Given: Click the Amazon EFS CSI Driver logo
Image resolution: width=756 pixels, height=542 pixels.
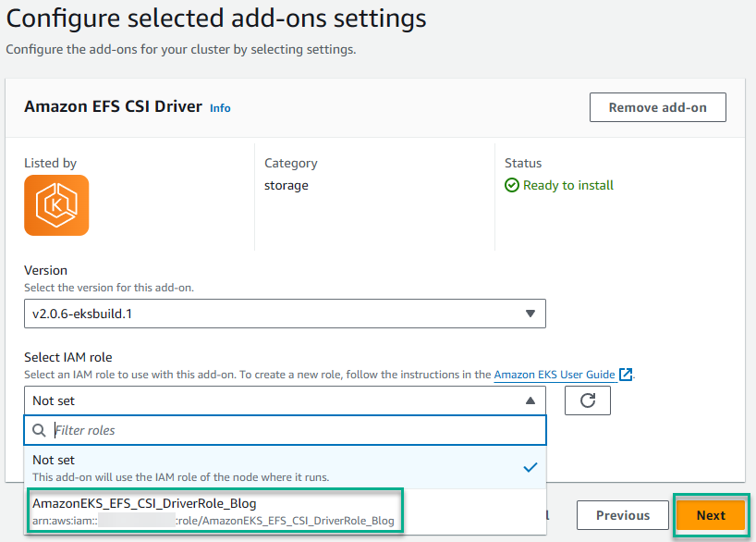Looking at the screenshot, I should [x=56, y=205].
